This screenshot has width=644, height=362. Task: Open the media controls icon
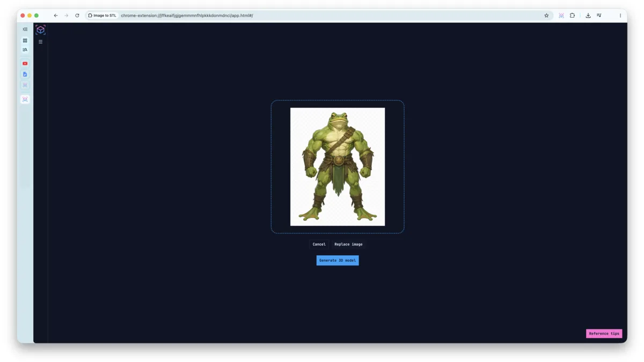(599, 16)
